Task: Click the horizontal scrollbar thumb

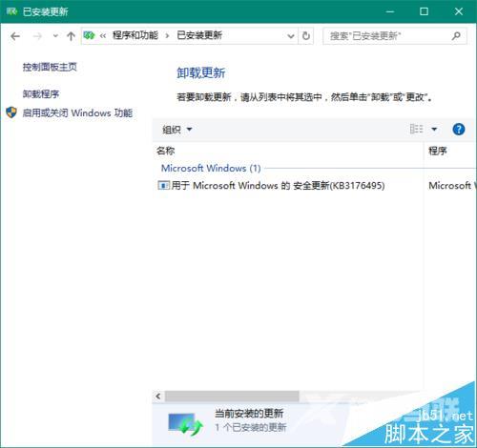Action: pyautogui.click(x=232, y=397)
